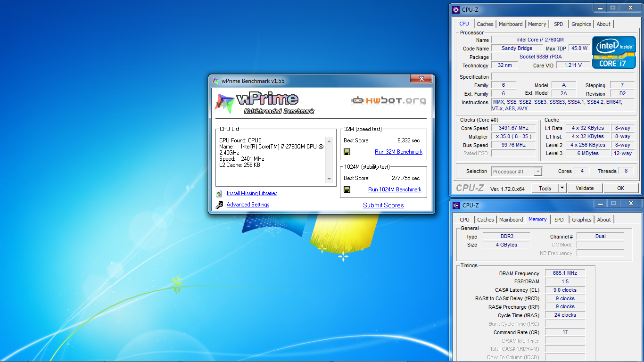Click the 32M speed test floppy save icon
644x362 pixels.
tap(347, 152)
